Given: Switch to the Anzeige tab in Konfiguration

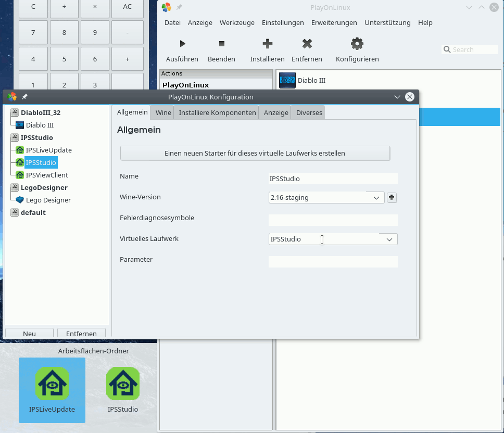Looking at the screenshot, I should [x=276, y=113].
